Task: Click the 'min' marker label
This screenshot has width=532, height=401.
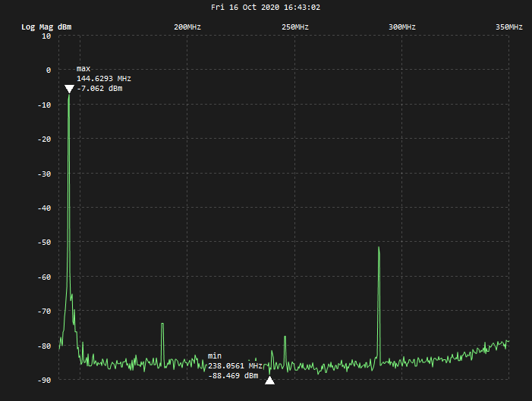Action: (x=215, y=356)
